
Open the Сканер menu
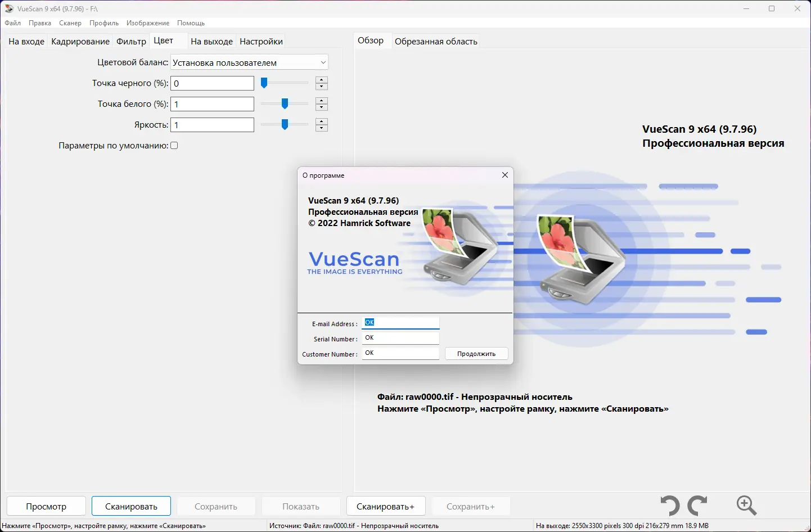[x=70, y=23]
